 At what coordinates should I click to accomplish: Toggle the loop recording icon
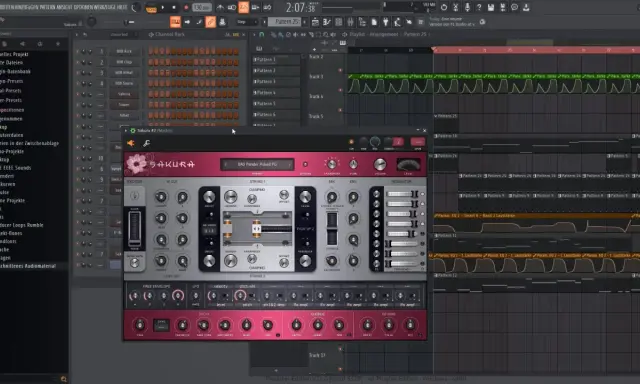pyautogui.click(x=267, y=7)
